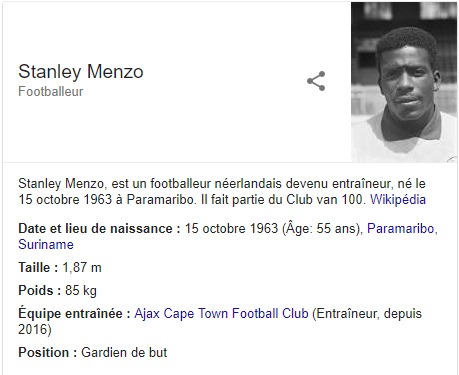Follow the Paramaribo birthplace link

pos(402,228)
